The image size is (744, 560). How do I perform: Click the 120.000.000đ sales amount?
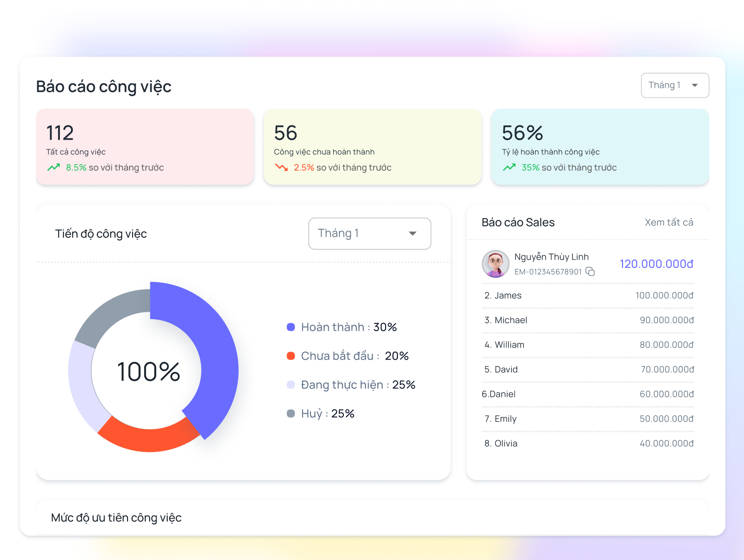[x=656, y=264]
